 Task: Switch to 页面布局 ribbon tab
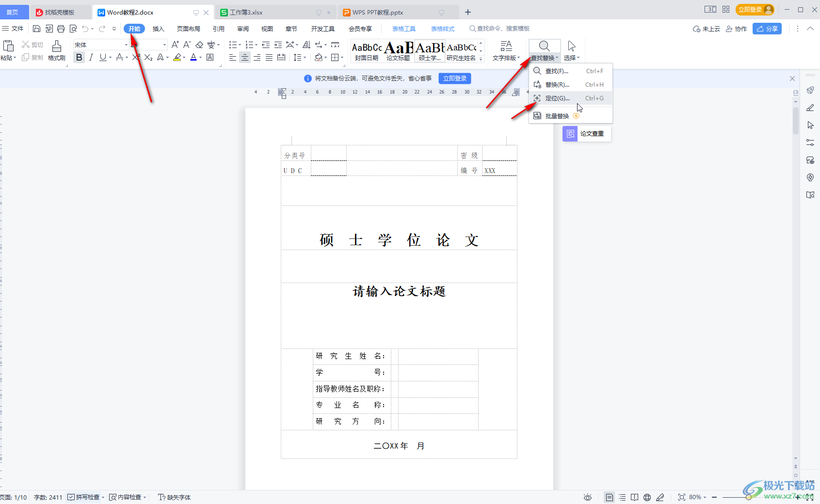tap(189, 29)
